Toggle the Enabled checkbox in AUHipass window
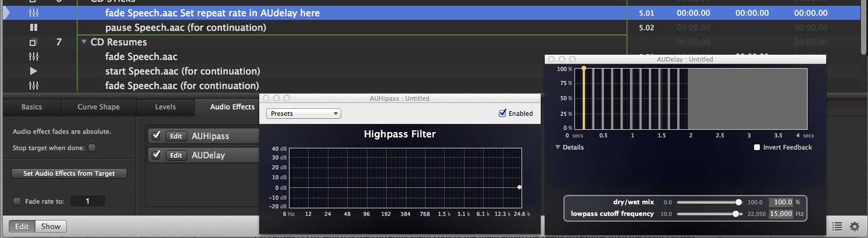 click(x=502, y=113)
